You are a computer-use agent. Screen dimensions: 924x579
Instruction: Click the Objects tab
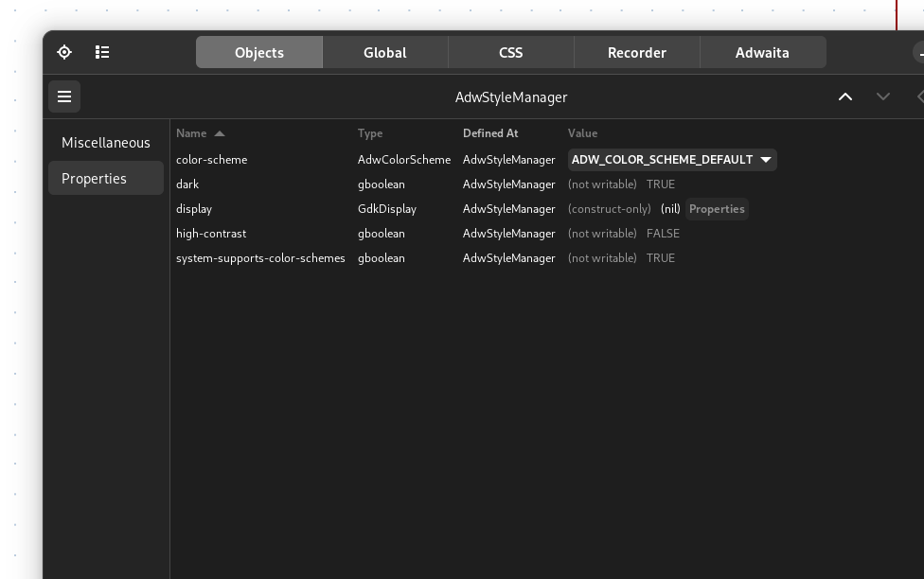click(258, 52)
